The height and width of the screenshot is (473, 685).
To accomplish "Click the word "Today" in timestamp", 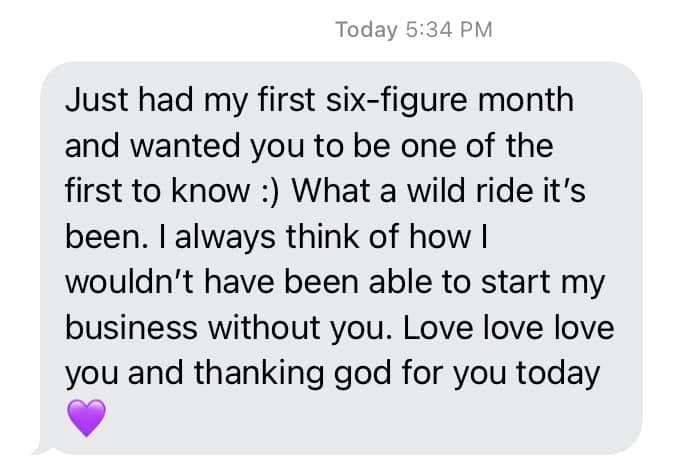I will pyautogui.click(x=366, y=30).
